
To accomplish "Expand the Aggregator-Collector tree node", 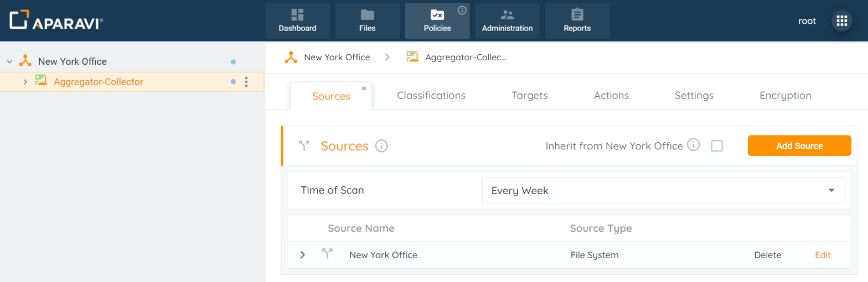I will pyautogui.click(x=25, y=82).
